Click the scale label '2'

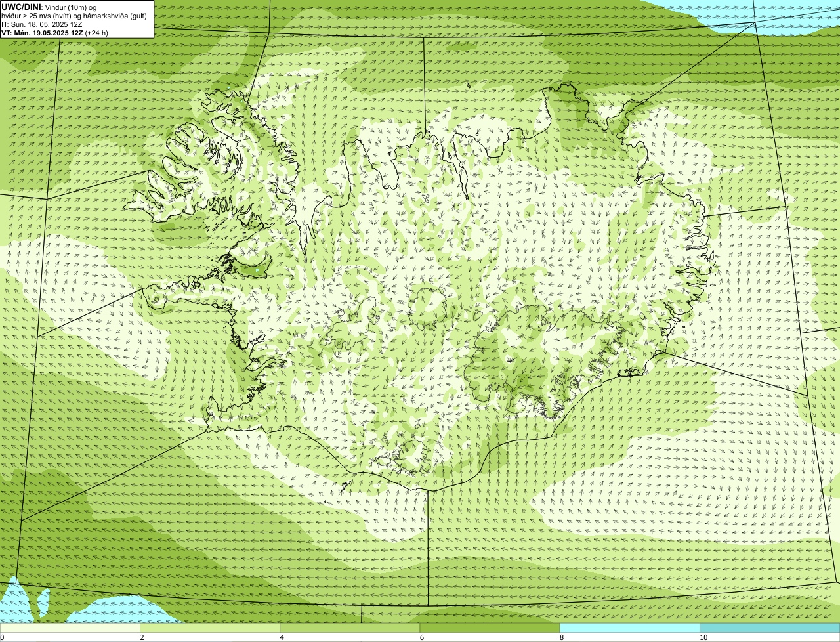click(142, 637)
